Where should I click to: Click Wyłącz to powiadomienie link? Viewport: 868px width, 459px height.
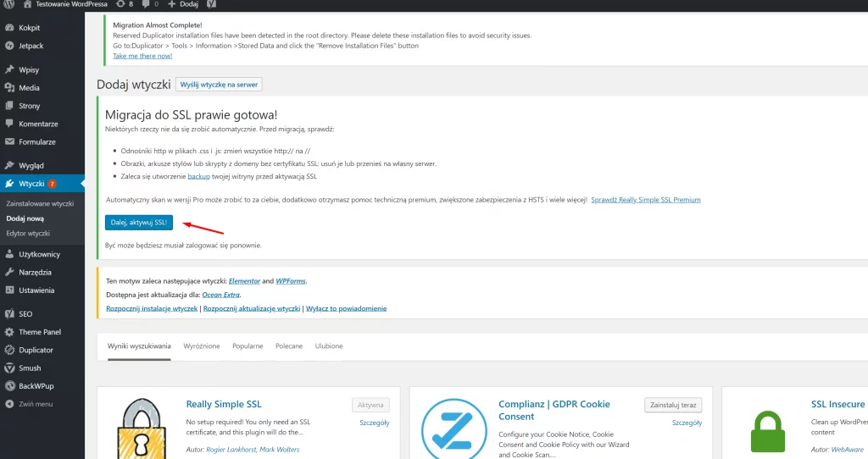tap(347, 308)
